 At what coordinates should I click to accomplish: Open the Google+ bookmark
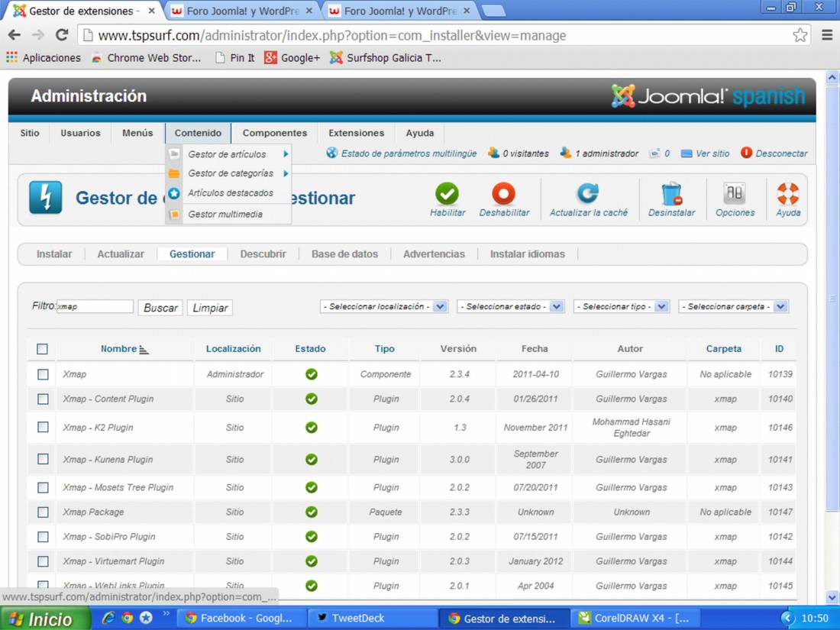point(292,57)
